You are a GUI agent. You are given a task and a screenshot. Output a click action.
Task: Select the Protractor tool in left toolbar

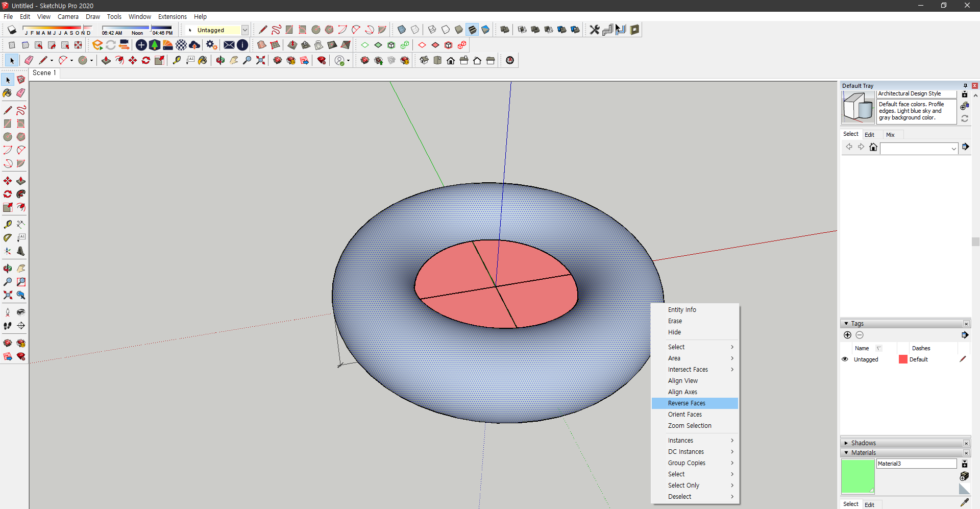click(x=8, y=238)
